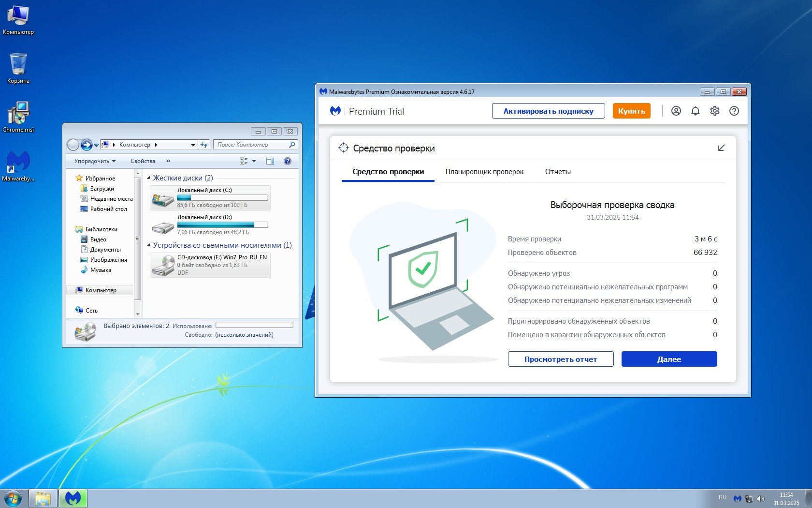The width and height of the screenshot is (812, 508).
Task: Open the Malwarebytes account profile icon
Action: tap(676, 111)
